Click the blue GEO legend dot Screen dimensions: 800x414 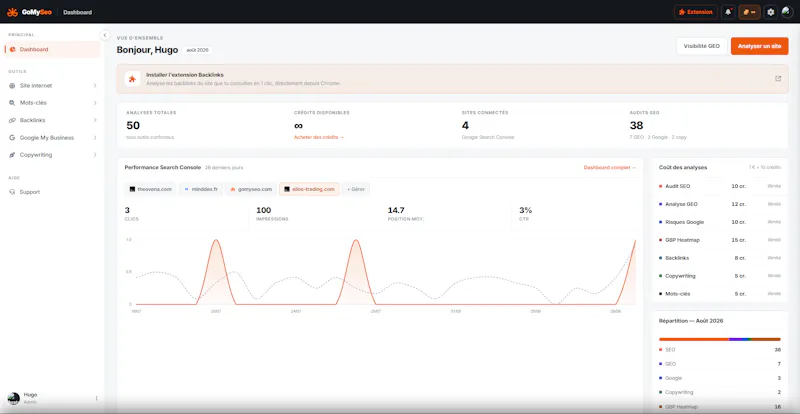tap(661, 364)
